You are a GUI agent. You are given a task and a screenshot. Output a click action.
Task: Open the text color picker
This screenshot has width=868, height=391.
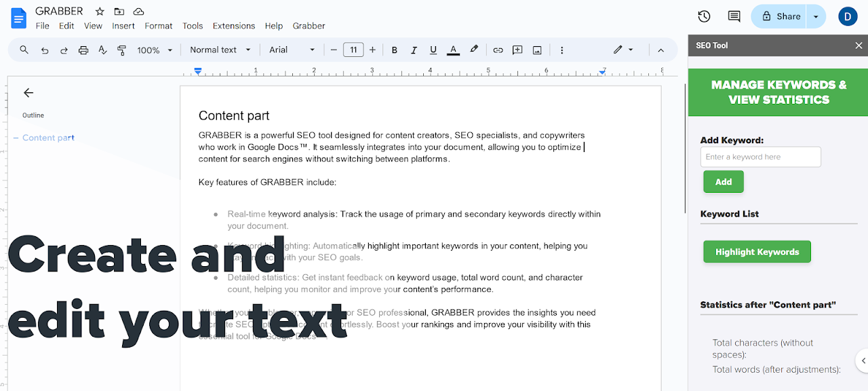[454, 50]
